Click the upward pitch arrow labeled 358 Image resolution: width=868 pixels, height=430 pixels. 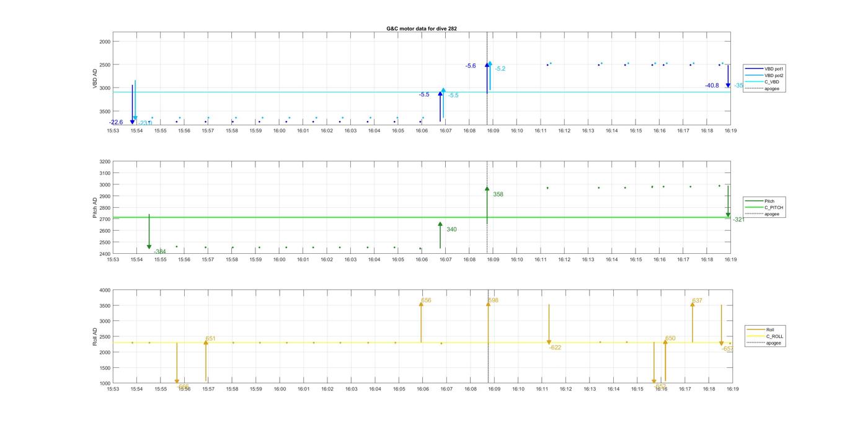click(487, 205)
